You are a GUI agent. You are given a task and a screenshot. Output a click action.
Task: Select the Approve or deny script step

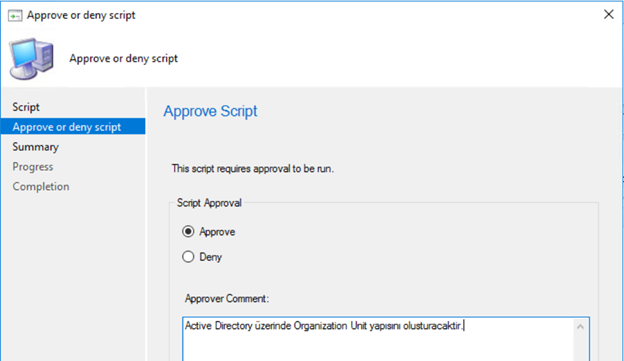pyautogui.click(x=73, y=127)
